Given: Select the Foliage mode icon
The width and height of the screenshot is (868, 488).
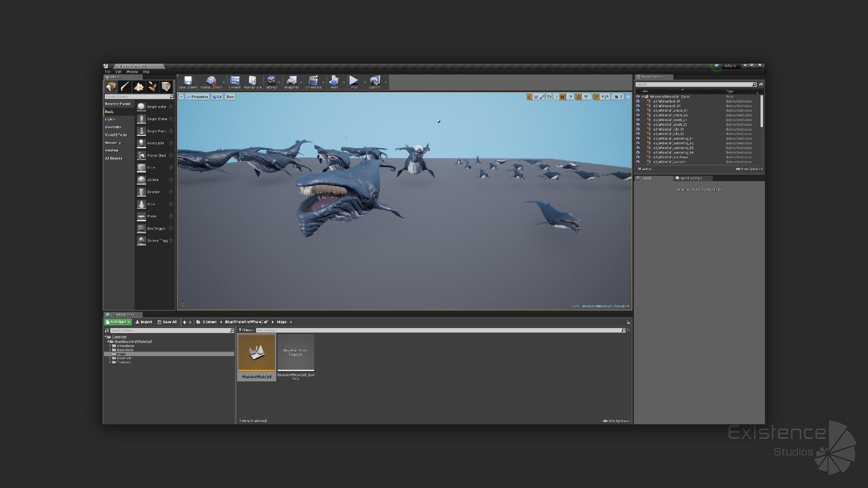Looking at the screenshot, I should coord(152,86).
